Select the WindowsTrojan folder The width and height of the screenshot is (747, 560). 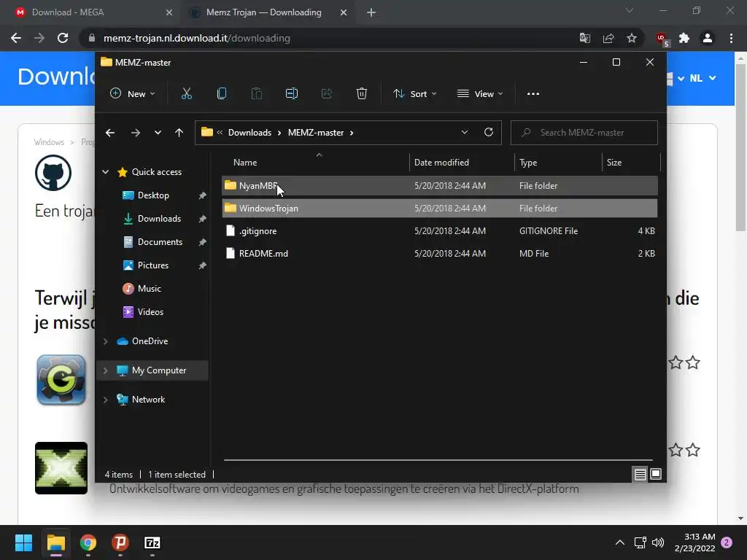tap(440, 208)
